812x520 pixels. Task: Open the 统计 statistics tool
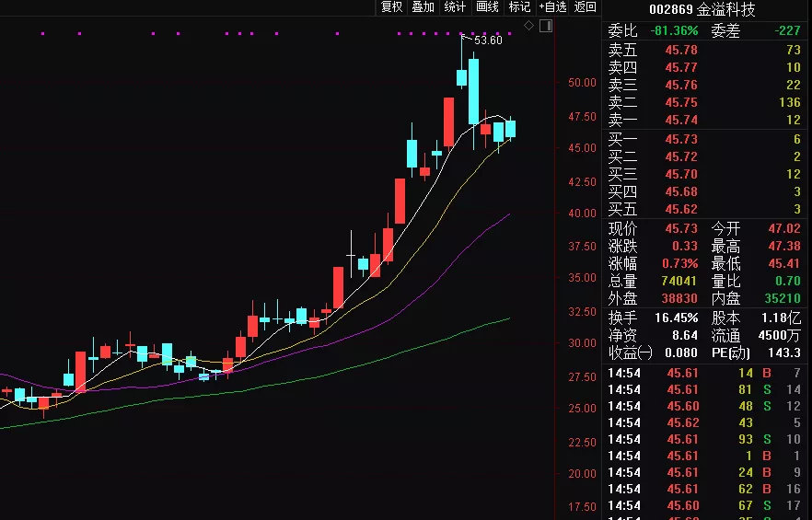pyautogui.click(x=455, y=7)
